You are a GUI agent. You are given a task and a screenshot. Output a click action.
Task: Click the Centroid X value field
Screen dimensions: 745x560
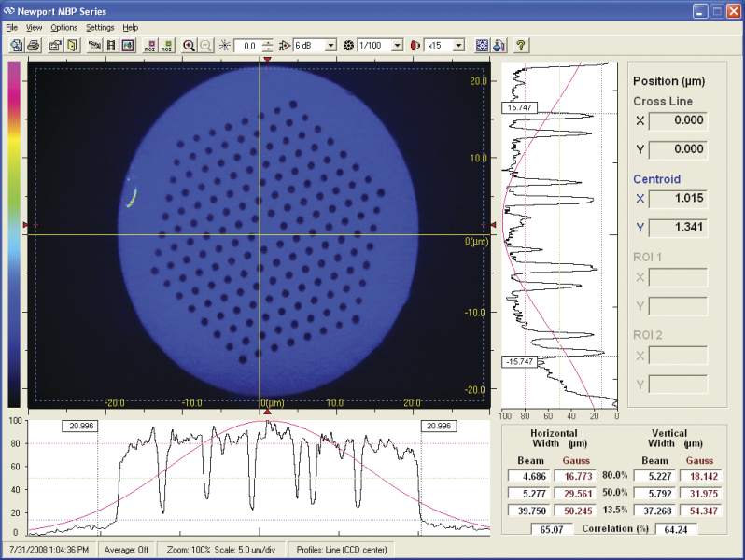677,199
